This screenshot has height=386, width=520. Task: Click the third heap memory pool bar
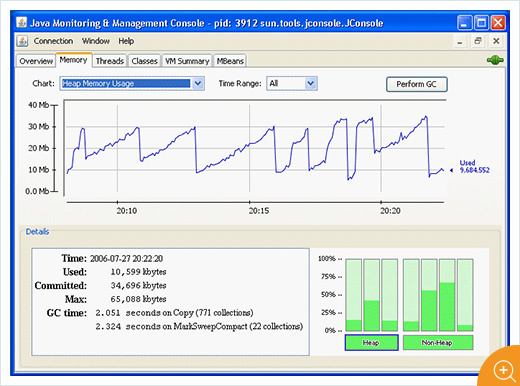coord(389,295)
